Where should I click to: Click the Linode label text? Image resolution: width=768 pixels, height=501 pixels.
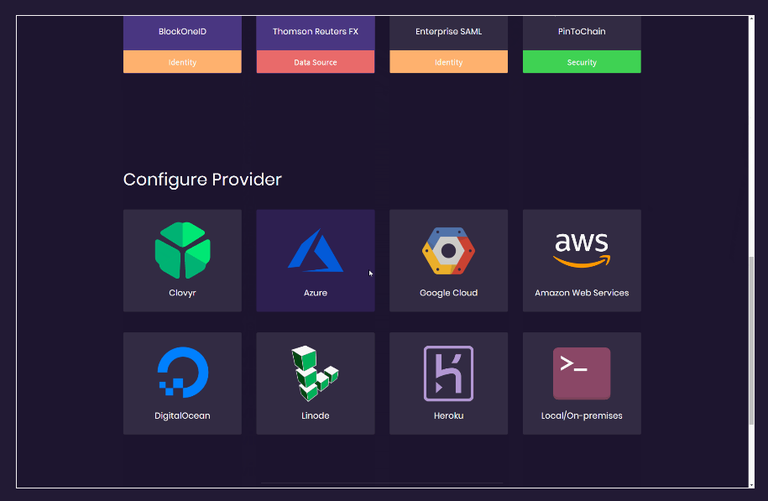point(315,416)
